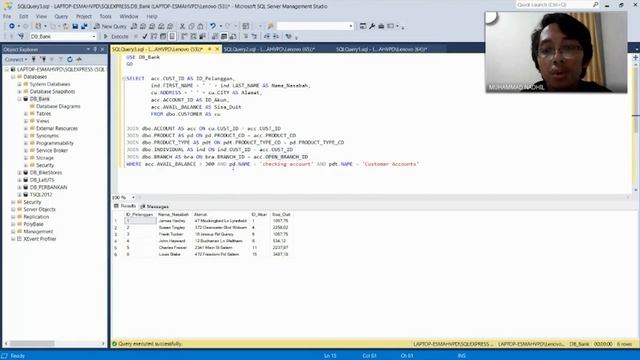
Task: Click the New Query toolbar button
Action: (110, 26)
